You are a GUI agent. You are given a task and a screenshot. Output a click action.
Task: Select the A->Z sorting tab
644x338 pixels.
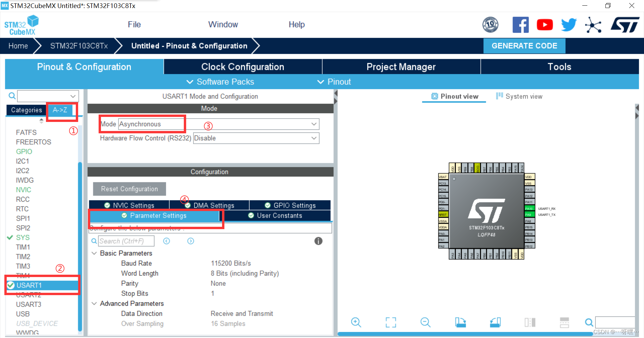(x=60, y=110)
